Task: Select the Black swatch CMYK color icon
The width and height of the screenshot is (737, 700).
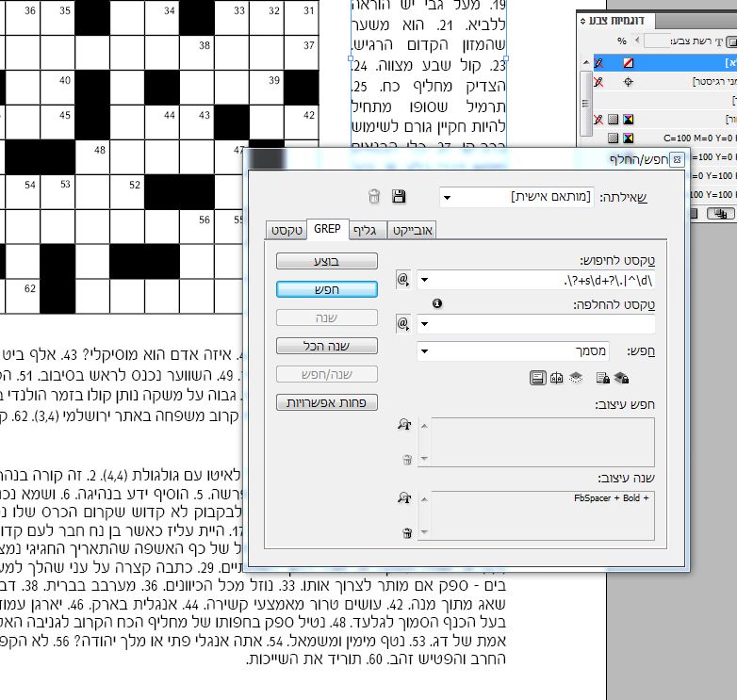Action: [628, 120]
